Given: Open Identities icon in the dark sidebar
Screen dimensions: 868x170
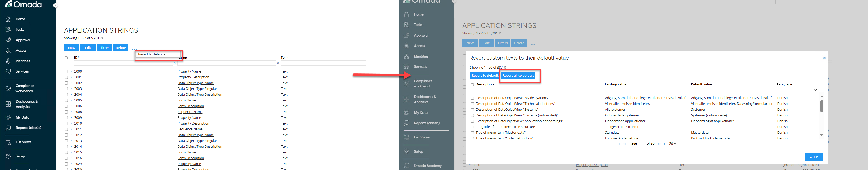Looking at the screenshot, I should click(8, 61).
